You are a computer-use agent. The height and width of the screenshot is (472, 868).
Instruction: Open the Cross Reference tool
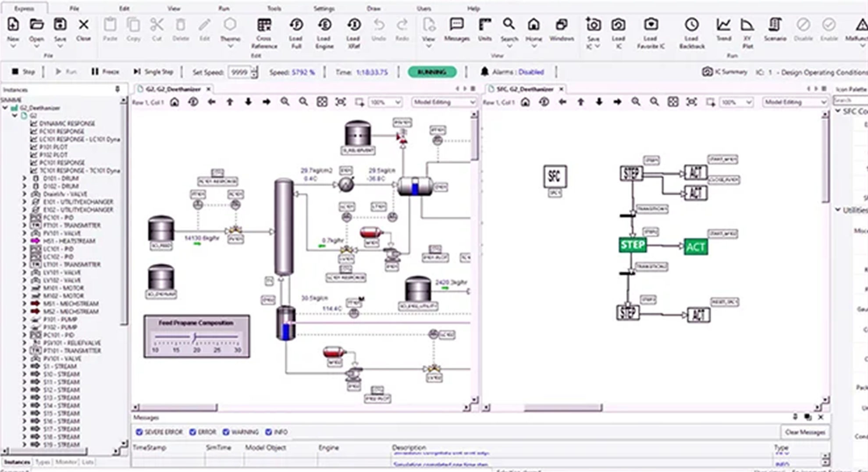tap(264, 25)
